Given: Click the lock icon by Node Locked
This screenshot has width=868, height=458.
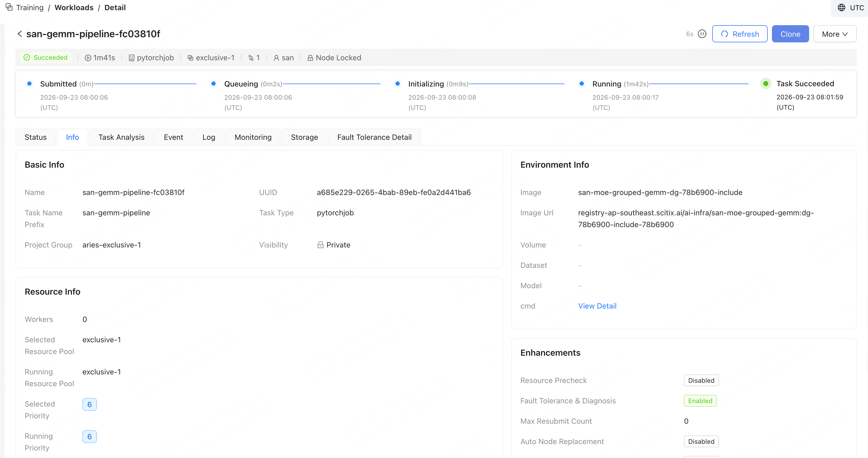Looking at the screenshot, I should pos(310,58).
